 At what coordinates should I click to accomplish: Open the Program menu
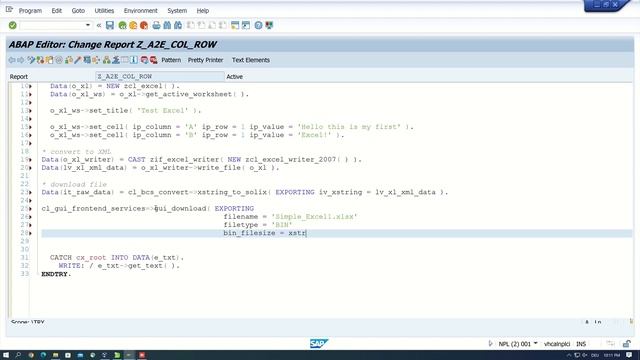[30, 11]
